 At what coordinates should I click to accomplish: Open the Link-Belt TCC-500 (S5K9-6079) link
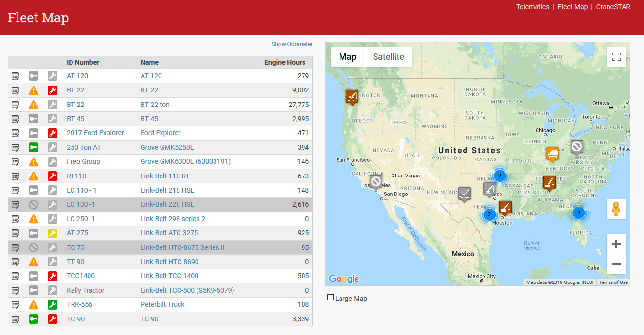pyautogui.click(x=187, y=290)
